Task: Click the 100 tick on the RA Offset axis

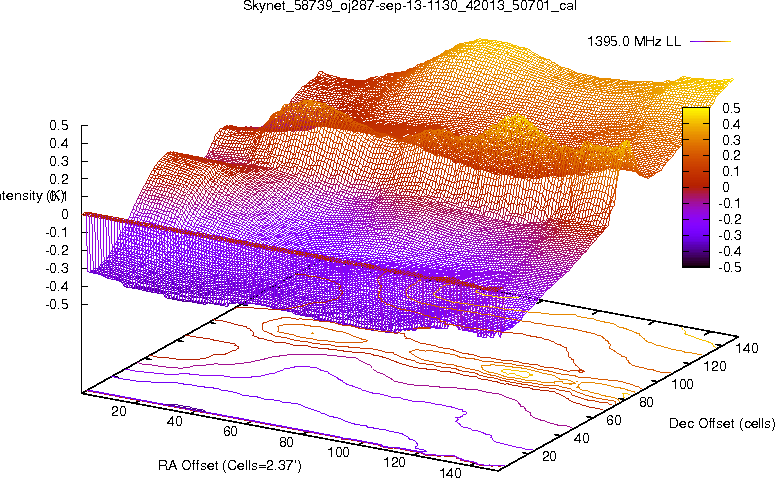Action: (339, 452)
